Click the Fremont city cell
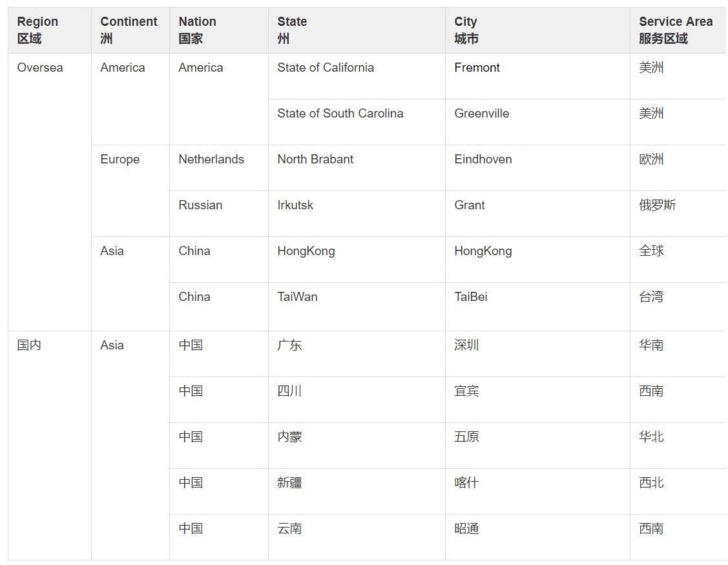Viewport: 728px width, 565px height. (537, 76)
